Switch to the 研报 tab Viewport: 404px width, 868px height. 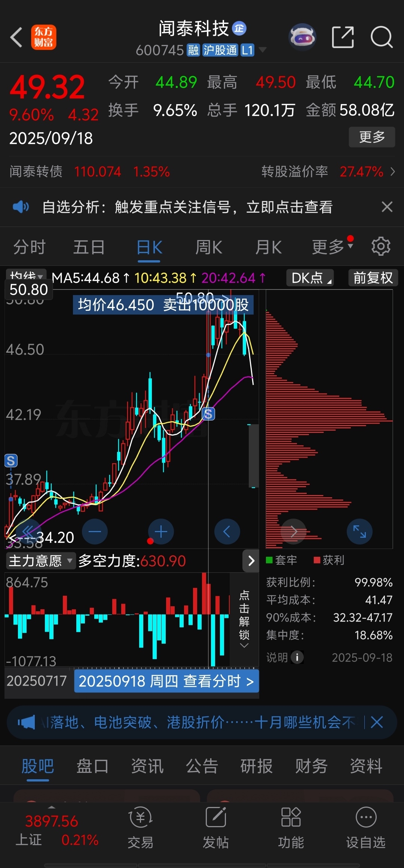coord(257,766)
